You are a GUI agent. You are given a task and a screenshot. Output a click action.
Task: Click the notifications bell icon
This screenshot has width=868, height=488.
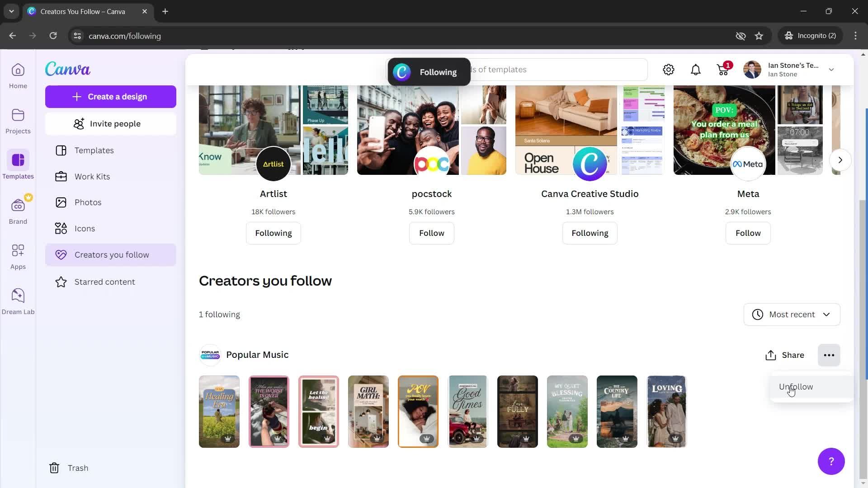695,70
